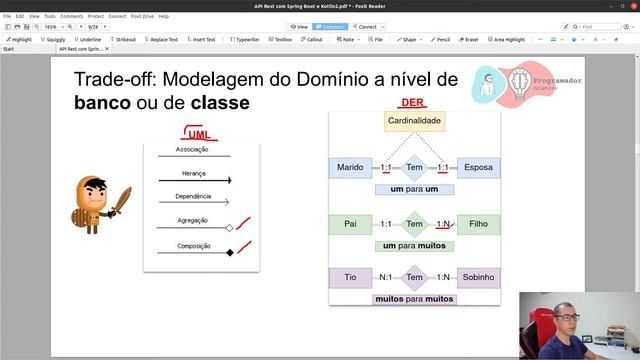Image resolution: width=640 pixels, height=360 pixels.
Task: Open the Protect menu
Action: 96,16
